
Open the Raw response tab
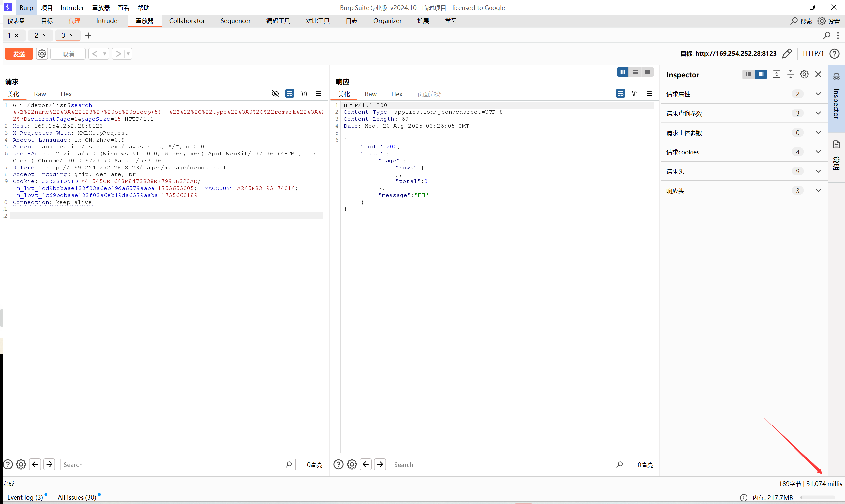pos(370,94)
